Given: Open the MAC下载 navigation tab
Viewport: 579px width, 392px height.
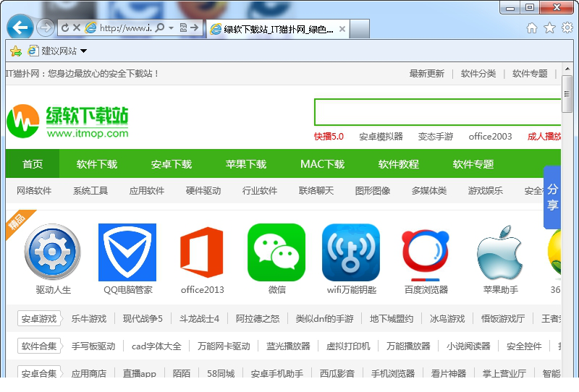Looking at the screenshot, I should click(322, 164).
